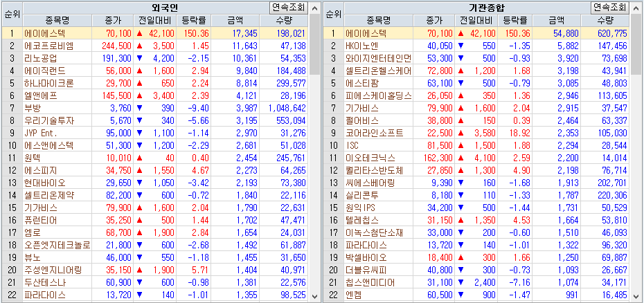Select 원텍 stock row
644x303 pixels.
(x=155, y=158)
